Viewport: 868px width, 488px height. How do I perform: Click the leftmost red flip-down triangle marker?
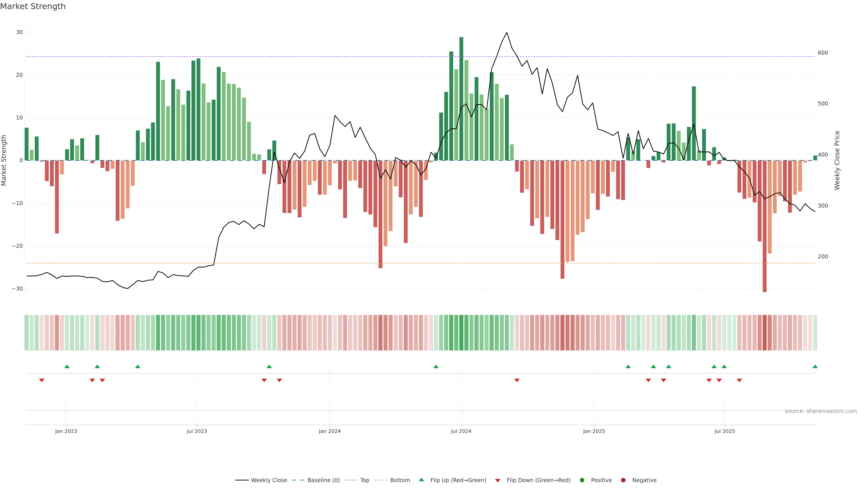[x=42, y=380]
